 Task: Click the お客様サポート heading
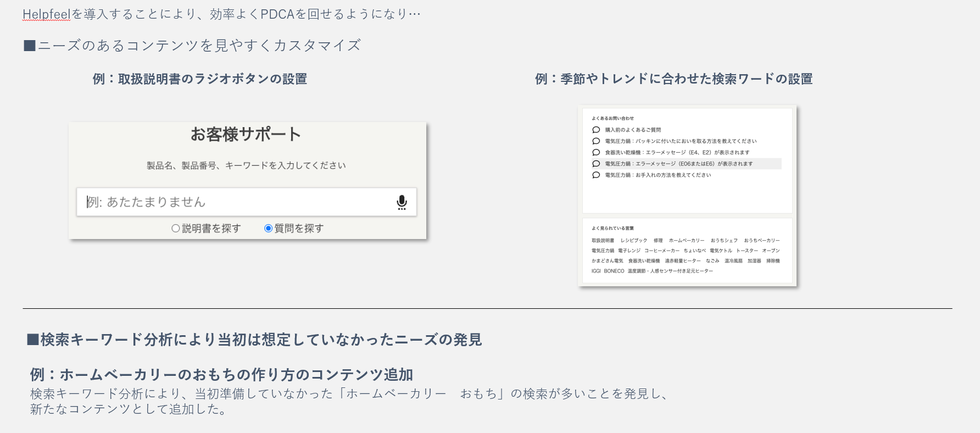246,135
